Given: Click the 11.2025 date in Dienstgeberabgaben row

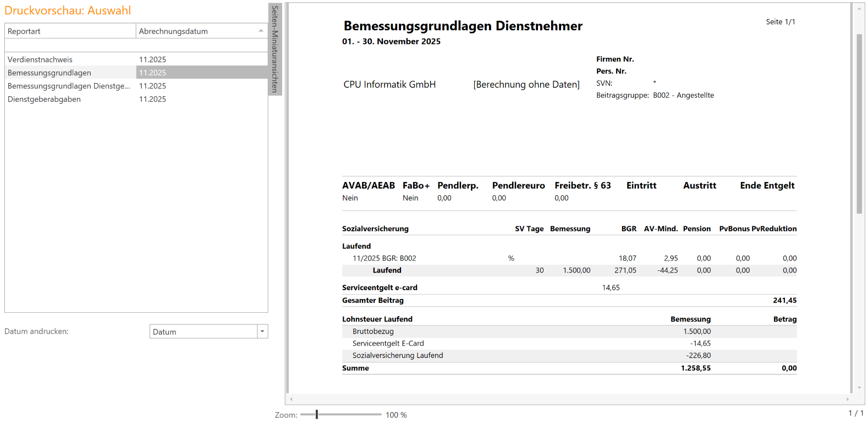Looking at the screenshot, I should point(152,99).
